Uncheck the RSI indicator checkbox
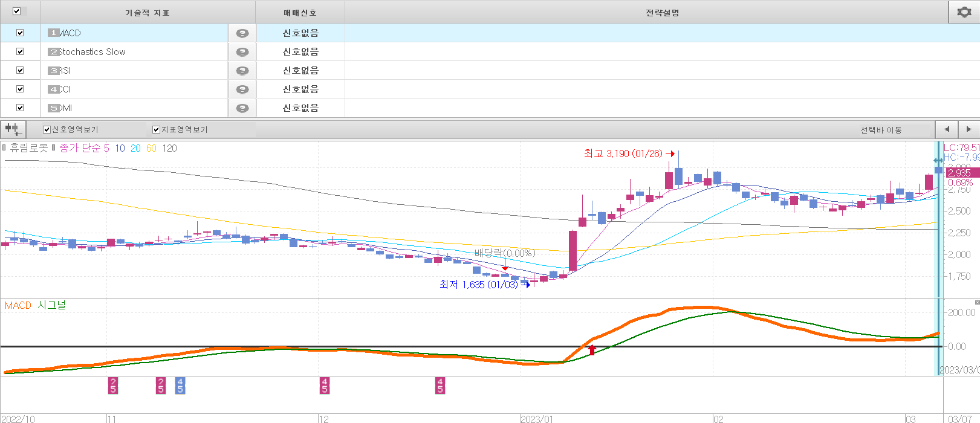This screenshot has width=980, height=423. 20,70
